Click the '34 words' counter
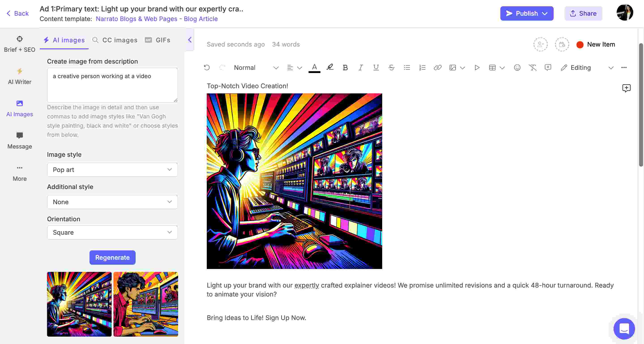The width and height of the screenshot is (644, 344). (286, 44)
